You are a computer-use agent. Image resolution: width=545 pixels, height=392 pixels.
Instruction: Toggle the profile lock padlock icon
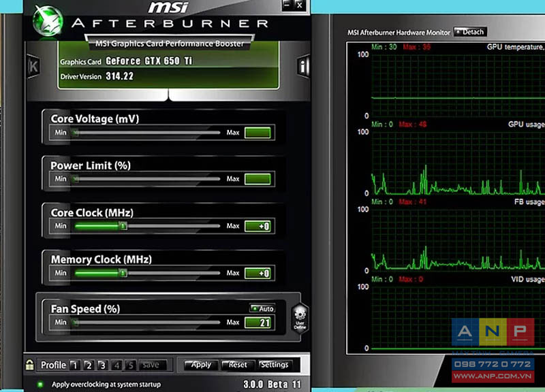pos(29,365)
